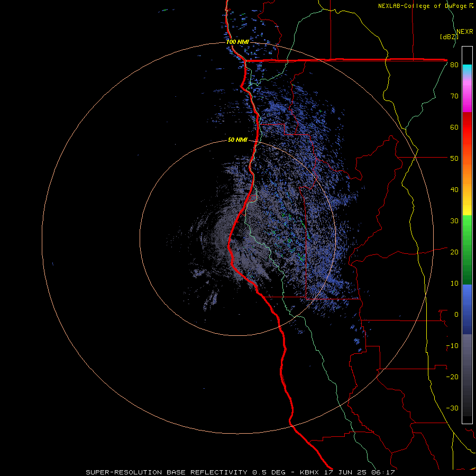
Task: Click the 80 value on the dBZ scale
Action: [454, 65]
